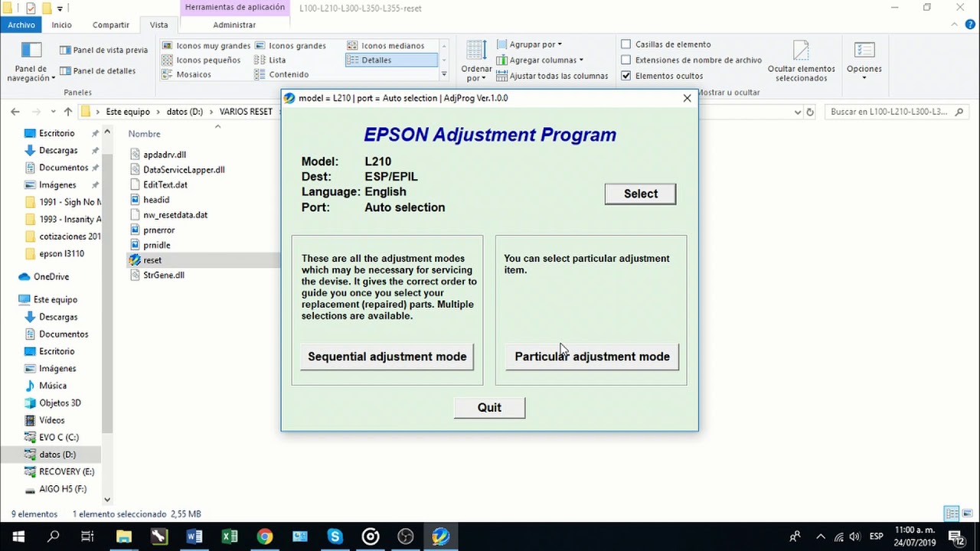Switch to the Compartir ribbon tab

tap(111, 24)
